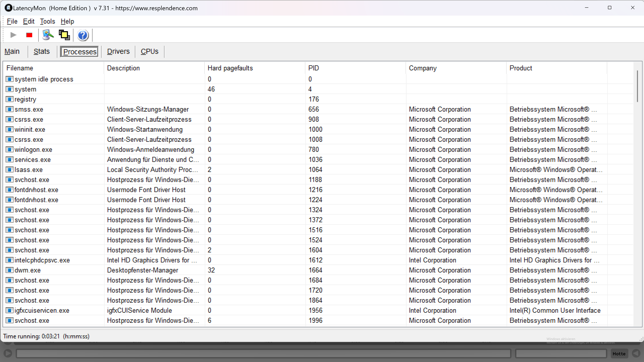Open the blue question mark help icon
The height and width of the screenshot is (362, 644).
(x=83, y=35)
